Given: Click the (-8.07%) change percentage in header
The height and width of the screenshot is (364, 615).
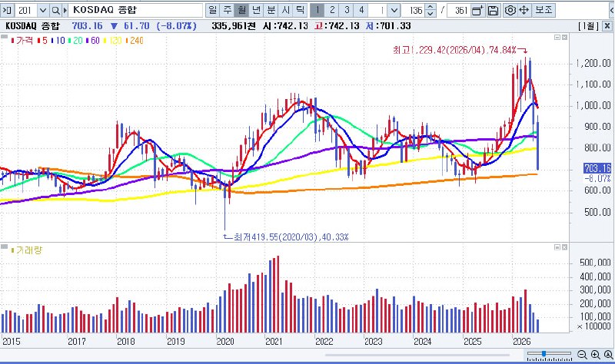Looking at the screenshot, I should pyautogui.click(x=177, y=26).
